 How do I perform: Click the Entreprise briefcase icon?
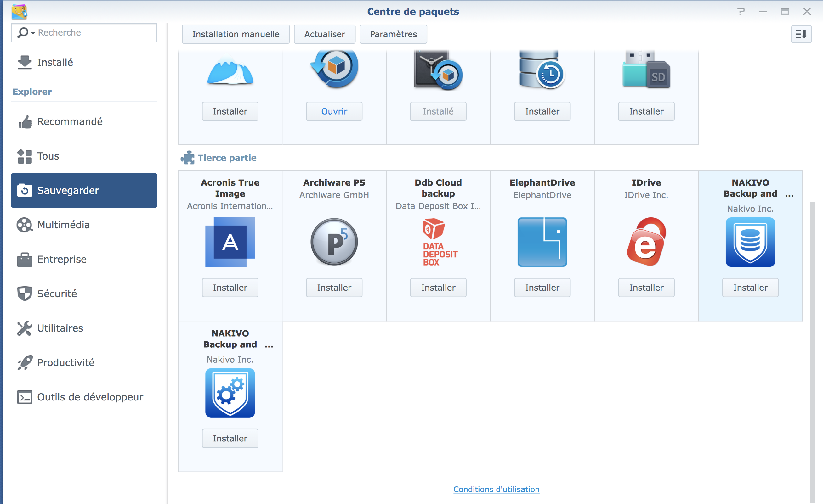tap(24, 259)
